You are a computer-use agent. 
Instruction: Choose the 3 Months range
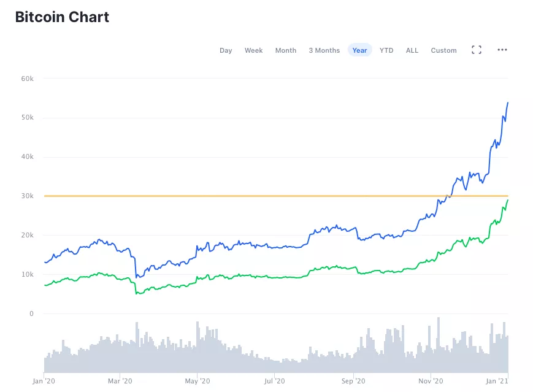coord(324,50)
